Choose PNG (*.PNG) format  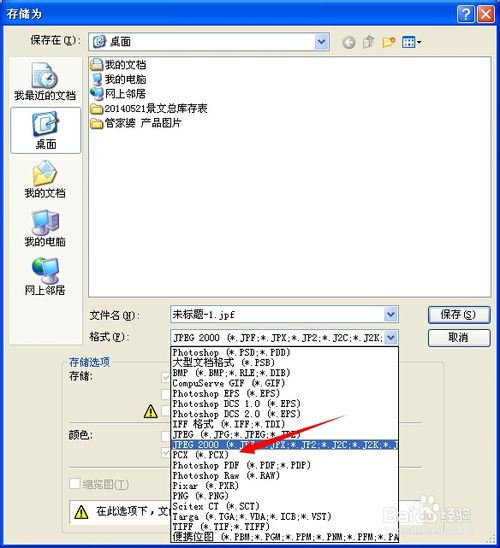[284, 496]
